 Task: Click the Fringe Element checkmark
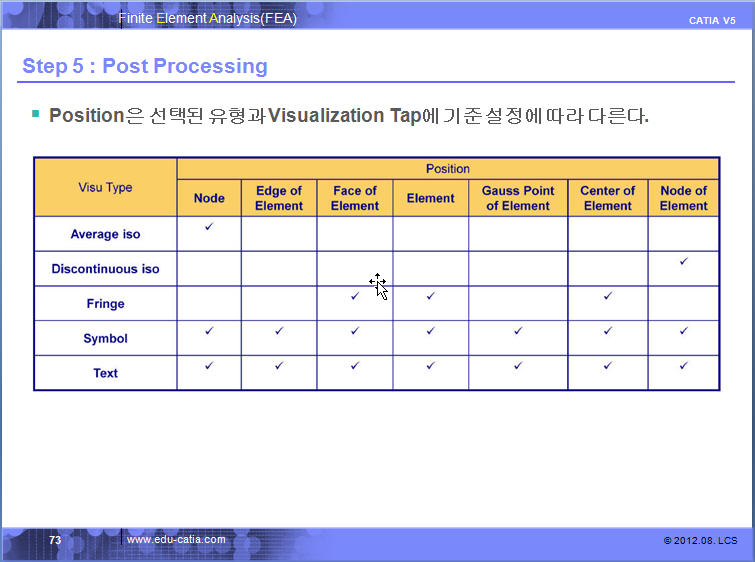[x=430, y=296]
